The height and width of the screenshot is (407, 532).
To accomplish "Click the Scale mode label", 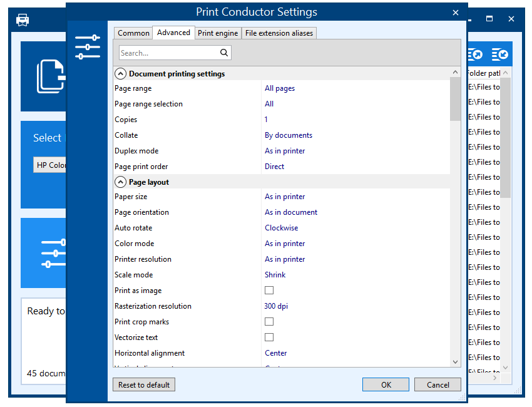I will [134, 275].
